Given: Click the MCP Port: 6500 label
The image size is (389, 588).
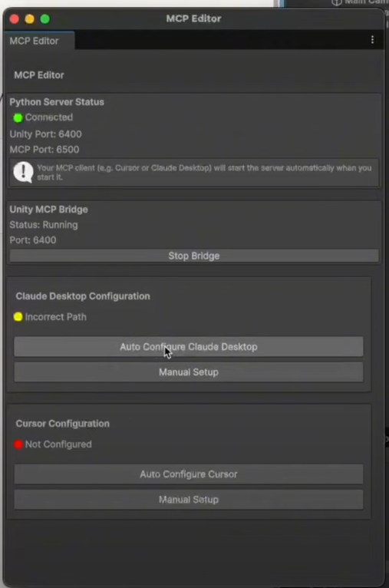Looking at the screenshot, I should [x=45, y=150].
